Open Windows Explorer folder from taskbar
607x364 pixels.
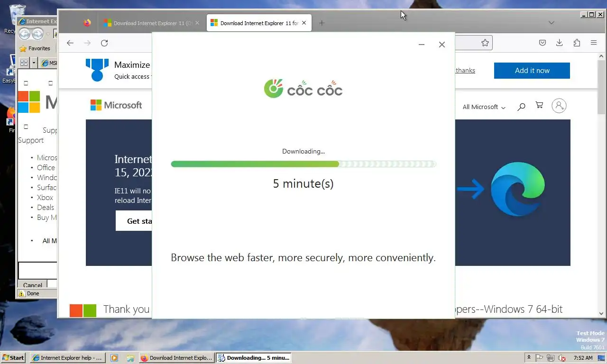[x=130, y=358]
